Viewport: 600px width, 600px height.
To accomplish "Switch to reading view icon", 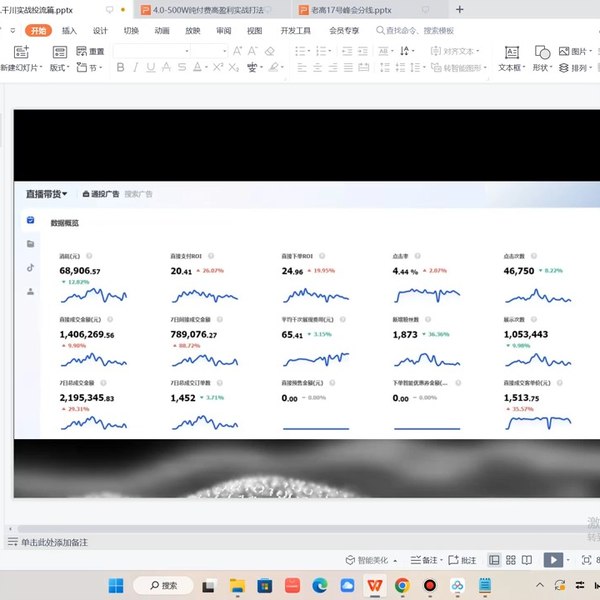I will (527, 560).
